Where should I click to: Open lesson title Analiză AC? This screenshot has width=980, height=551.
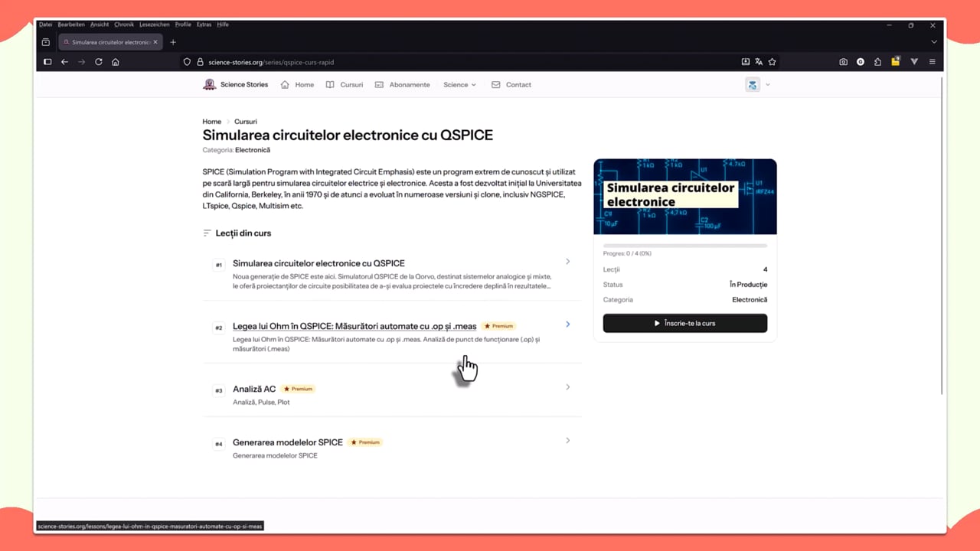tap(254, 389)
